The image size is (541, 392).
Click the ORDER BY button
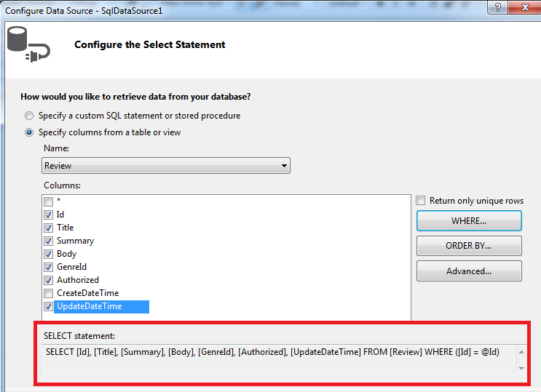pos(469,246)
